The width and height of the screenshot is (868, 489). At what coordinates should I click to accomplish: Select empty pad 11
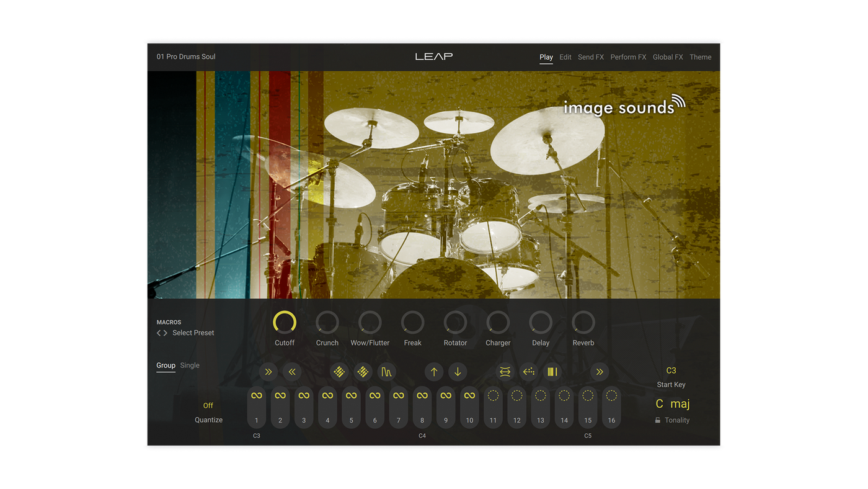pos(493,407)
